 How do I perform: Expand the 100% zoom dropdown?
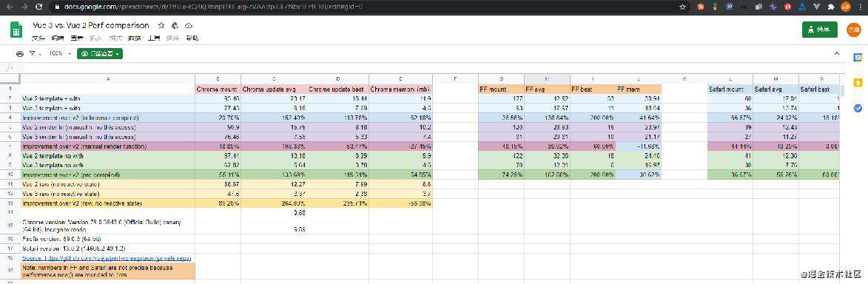[60, 54]
